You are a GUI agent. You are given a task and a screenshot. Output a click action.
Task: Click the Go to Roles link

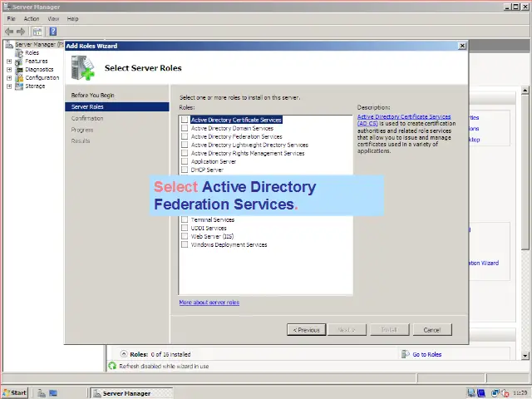(x=426, y=354)
